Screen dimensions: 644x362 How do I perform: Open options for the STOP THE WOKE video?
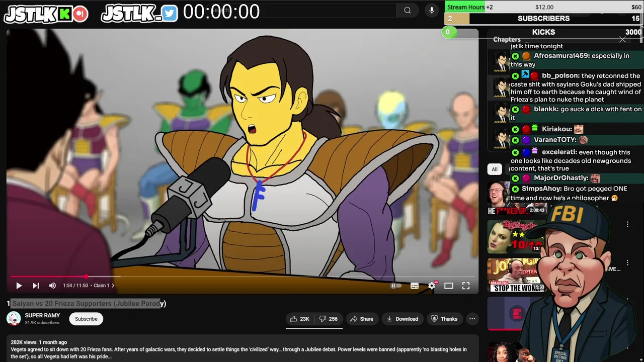click(x=627, y=263)
